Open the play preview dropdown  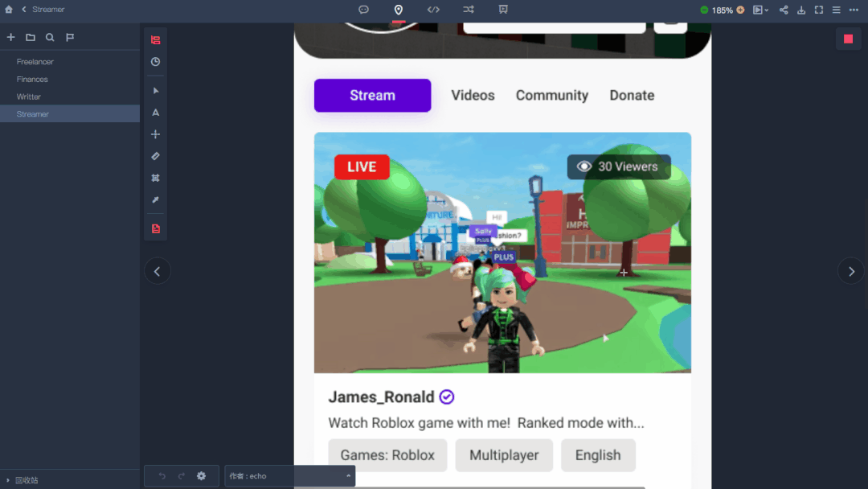coord(760,10)
